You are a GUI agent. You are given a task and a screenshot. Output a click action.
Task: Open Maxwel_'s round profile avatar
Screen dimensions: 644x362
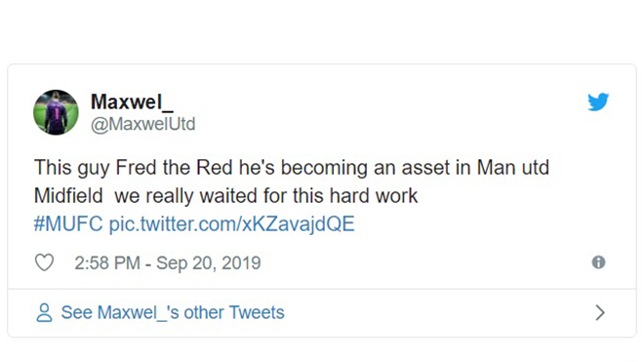56,112
